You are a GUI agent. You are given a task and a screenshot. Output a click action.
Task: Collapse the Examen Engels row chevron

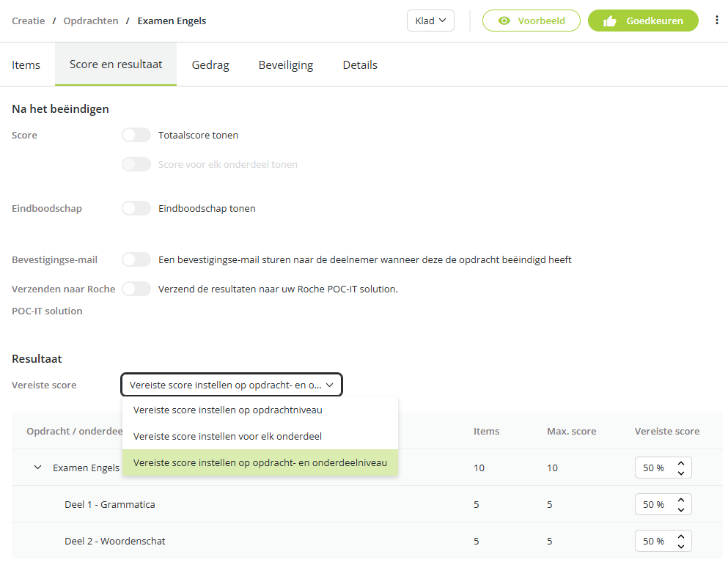coord(37,468)
